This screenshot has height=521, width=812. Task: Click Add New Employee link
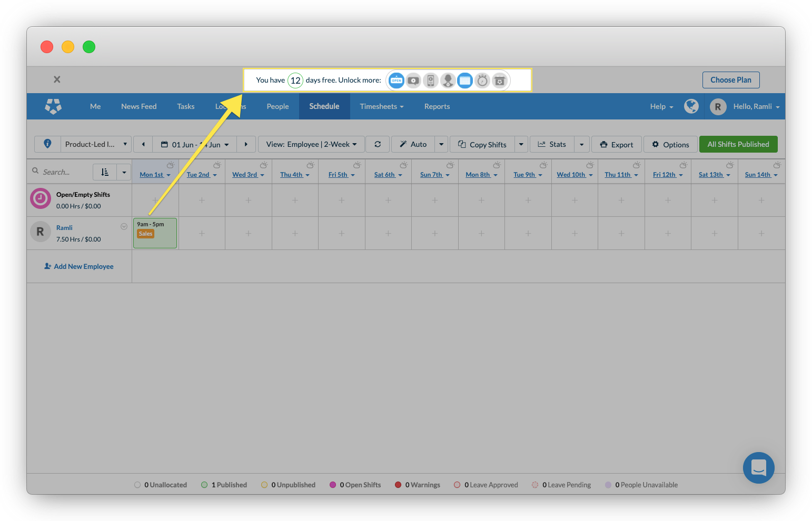pyautogui.click(x=79, y=266)
